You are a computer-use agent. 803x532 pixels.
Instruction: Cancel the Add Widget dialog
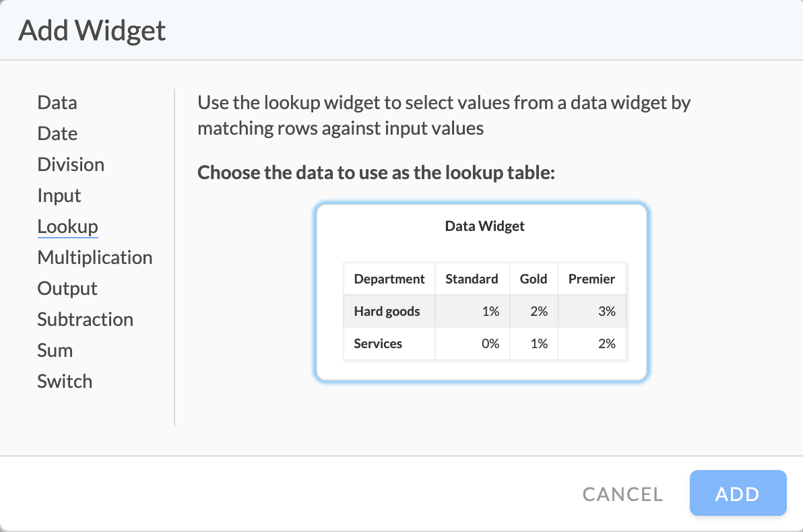[x=622, y=494]
